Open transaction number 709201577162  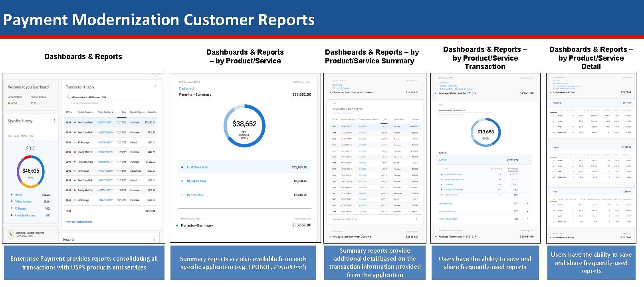pos(105,200)
